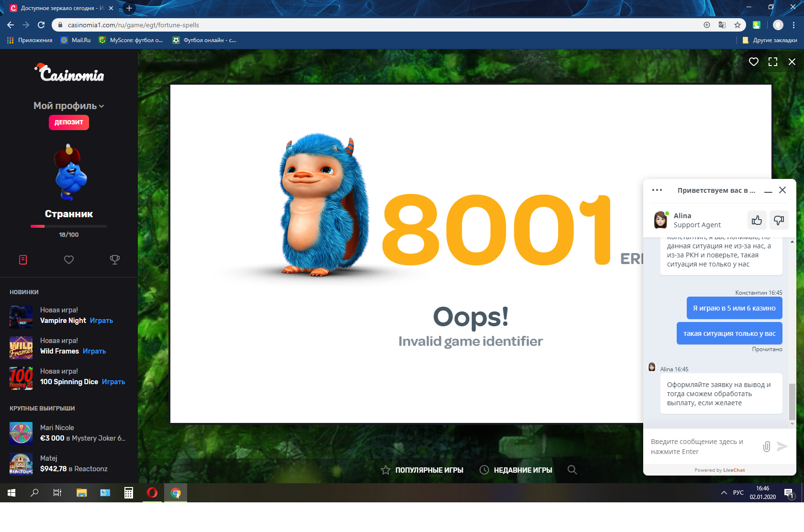Open the Windows Start menu
Image resolution: width=804 pixels, height=532 pixels.
click(11, 493)
